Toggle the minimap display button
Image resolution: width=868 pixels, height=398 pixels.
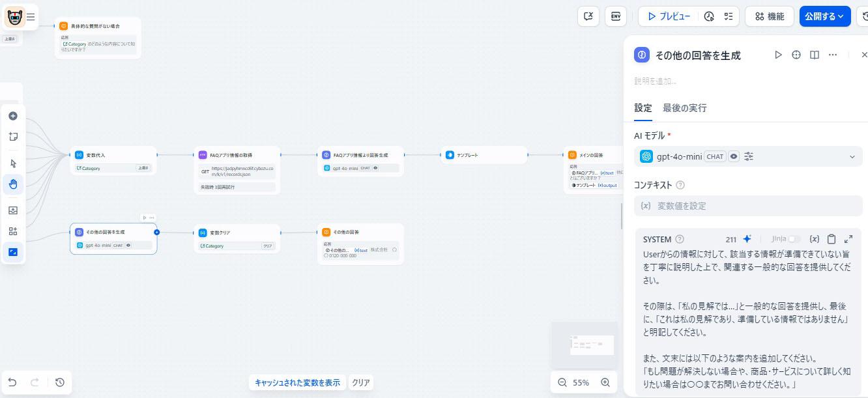[13, 252]
